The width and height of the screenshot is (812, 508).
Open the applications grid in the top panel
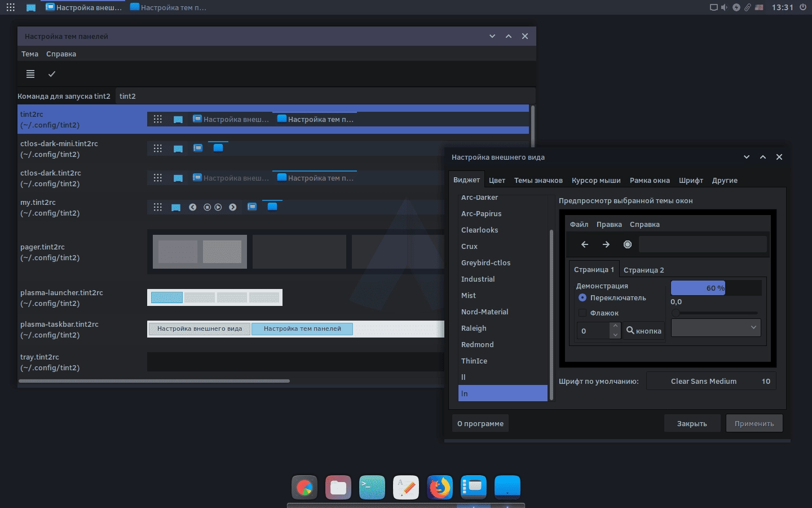[11, 7]
